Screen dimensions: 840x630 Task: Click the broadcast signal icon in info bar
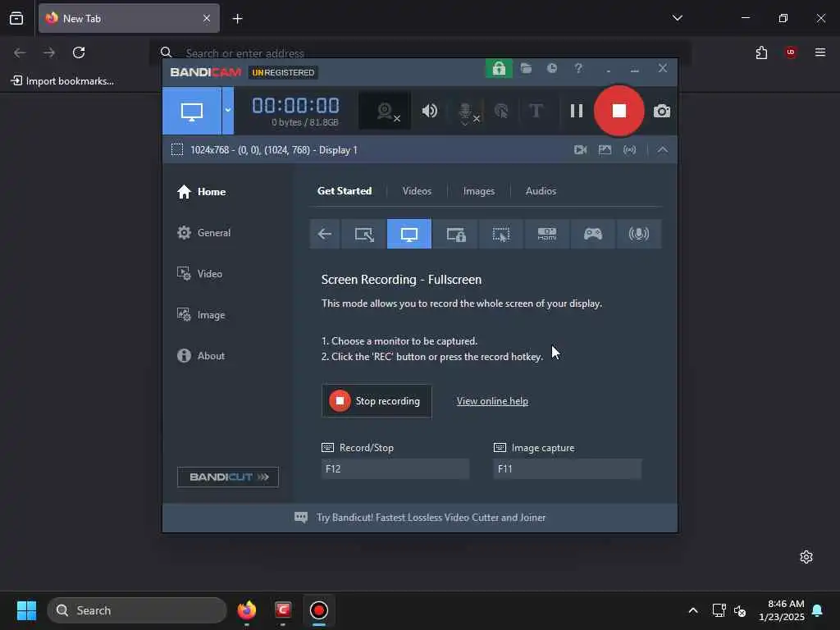629,149
